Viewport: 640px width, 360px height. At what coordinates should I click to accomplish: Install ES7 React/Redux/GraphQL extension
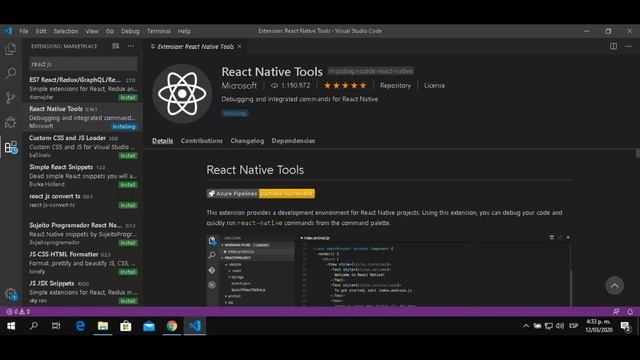click(x=128, y=98)
